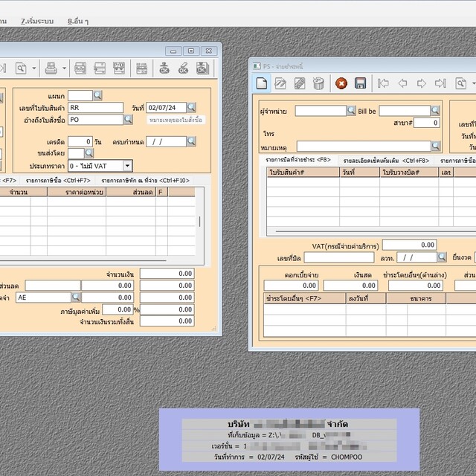The height and width of the screenshot is (476, 476).
Task: Expand the ประเภทราคา dropdown
Action: click(x=128, y=166)
